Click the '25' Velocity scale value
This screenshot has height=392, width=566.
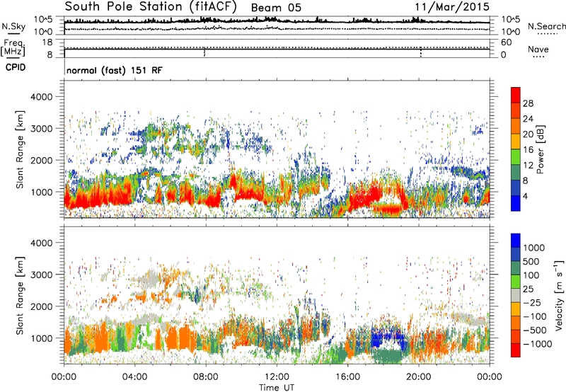(x=529, y=289)
